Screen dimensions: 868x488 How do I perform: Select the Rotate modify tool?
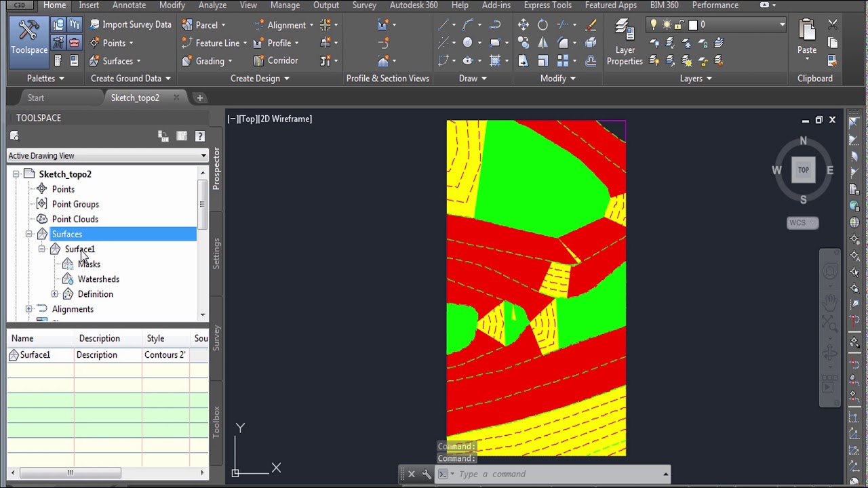[x=542, y=25]
